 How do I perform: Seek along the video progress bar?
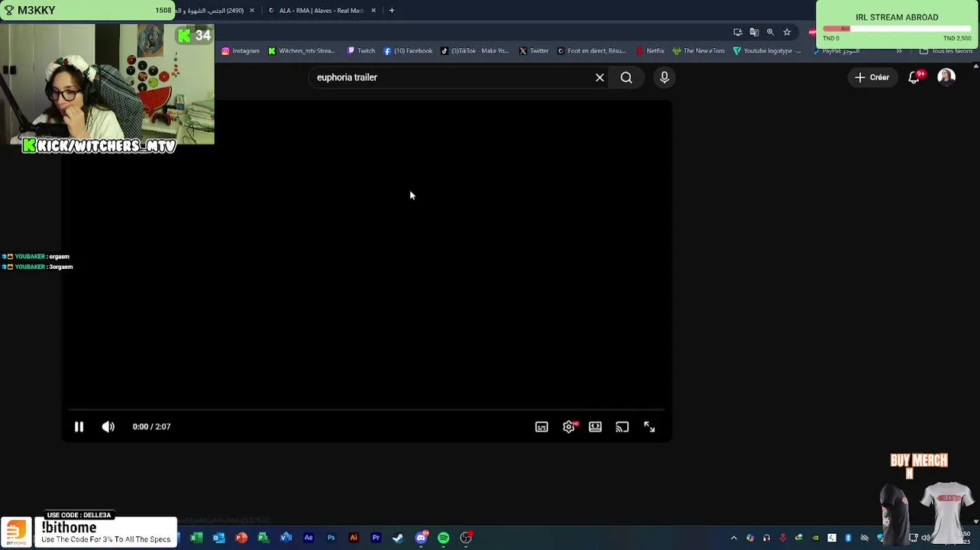367,410
